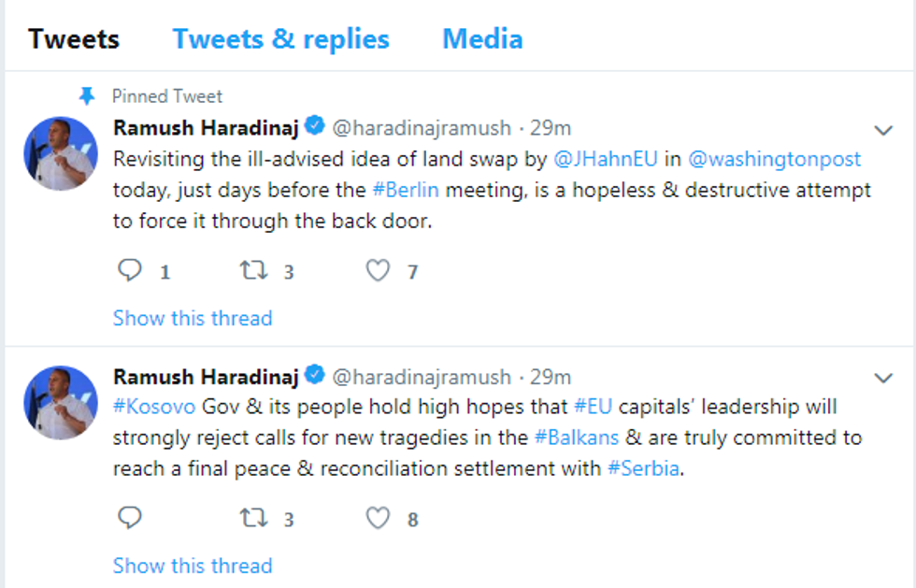Open avatar thumbnail on the pinned tweet
The width and height of the screenshot is (916, 588).
point(61,153)
